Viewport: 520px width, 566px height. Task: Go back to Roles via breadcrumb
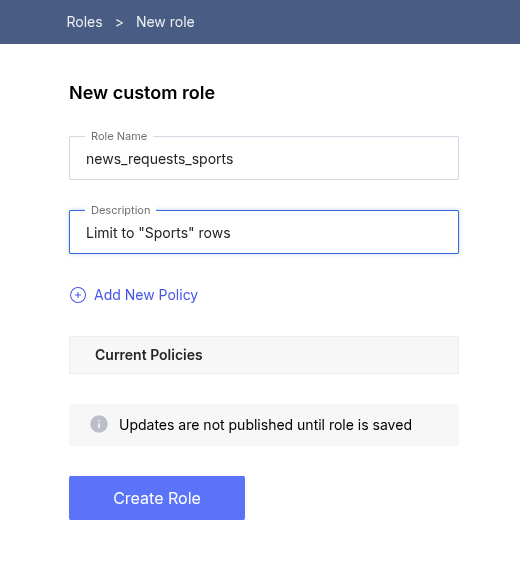click(84, 22)
